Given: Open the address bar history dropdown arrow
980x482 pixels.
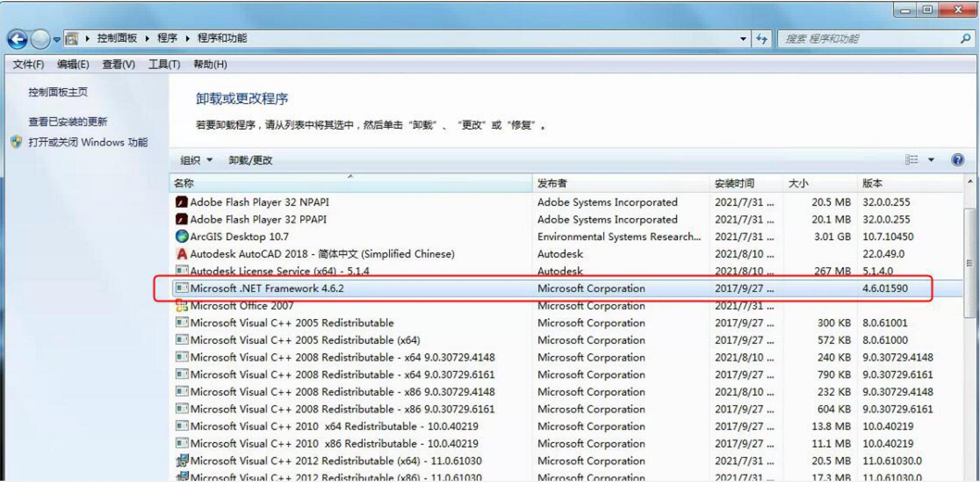Looking at the screenshot, I should click(743, 39).
